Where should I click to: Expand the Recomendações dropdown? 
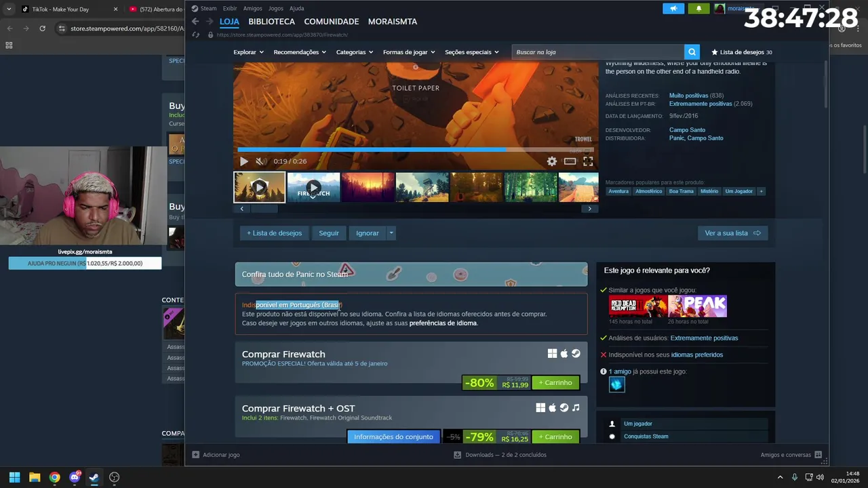pos(300,52)
